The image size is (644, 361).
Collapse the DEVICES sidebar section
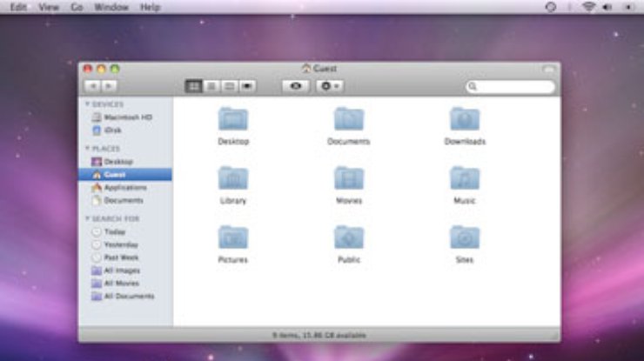(87, 104)
